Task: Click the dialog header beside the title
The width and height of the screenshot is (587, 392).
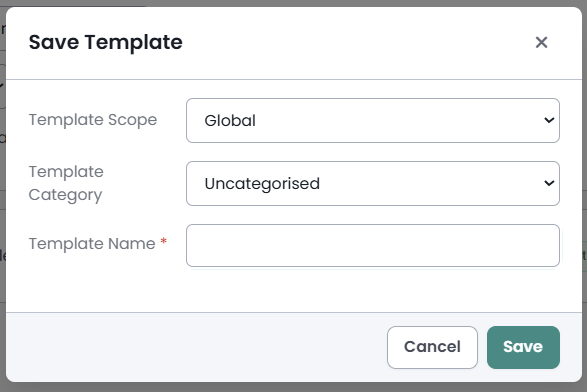Action: (356, 42)
